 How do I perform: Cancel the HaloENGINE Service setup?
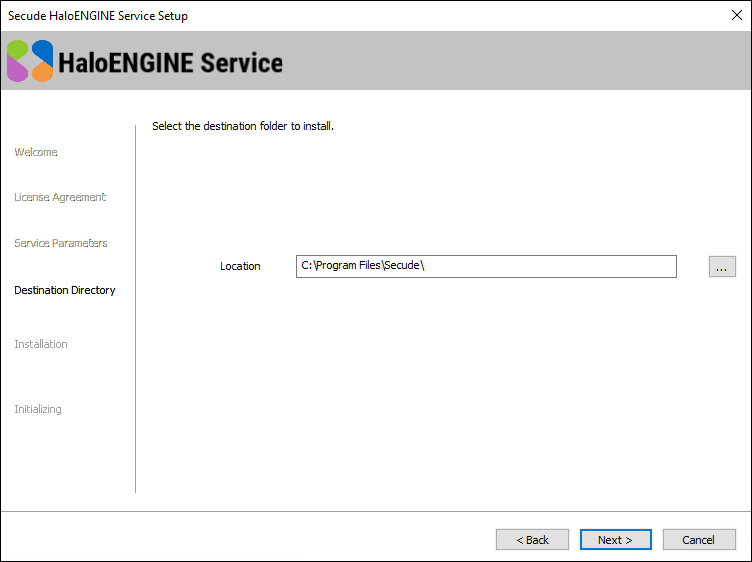tap(698, 540)
